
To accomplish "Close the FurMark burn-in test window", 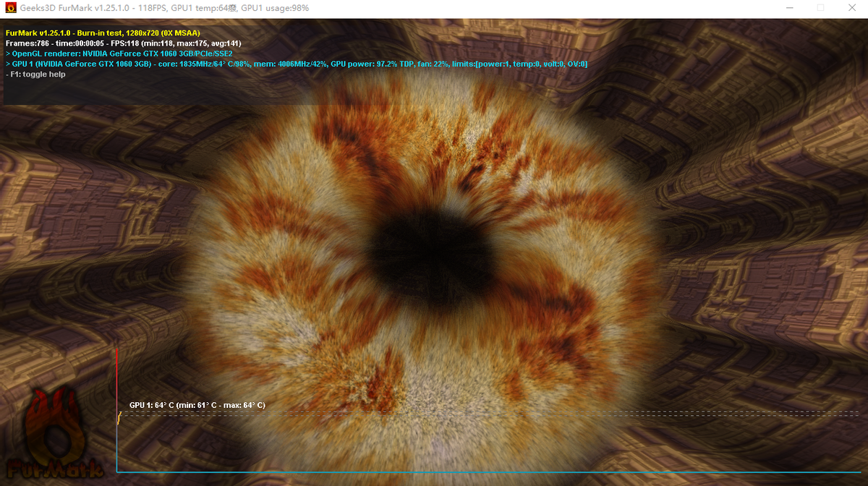I will [854, 8].
